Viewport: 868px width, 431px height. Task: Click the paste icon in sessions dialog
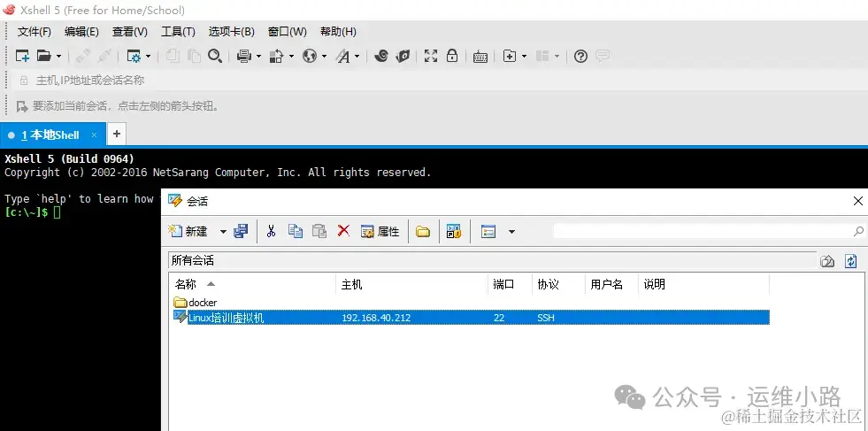[x=319, y=231]
